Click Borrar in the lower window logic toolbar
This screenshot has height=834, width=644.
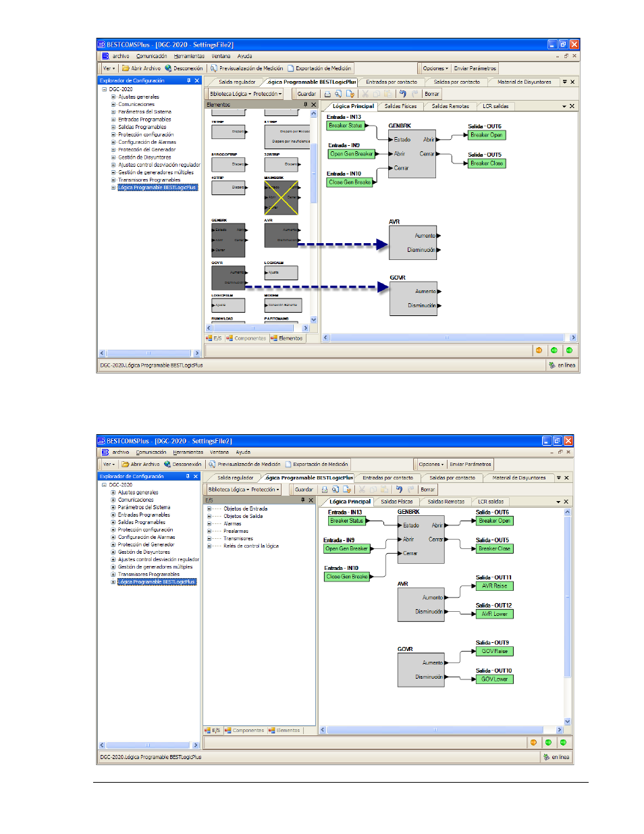click(428, 490)
